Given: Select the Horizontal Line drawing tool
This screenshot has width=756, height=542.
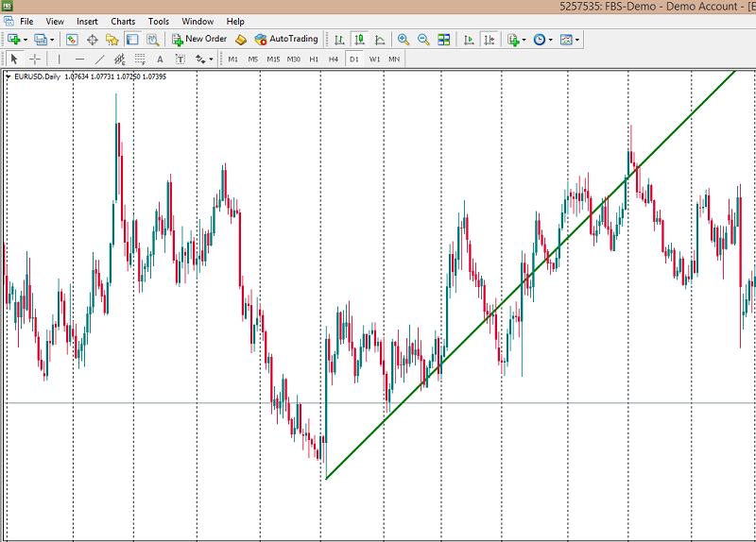Looking at the screenshot, I should (79, 59).
